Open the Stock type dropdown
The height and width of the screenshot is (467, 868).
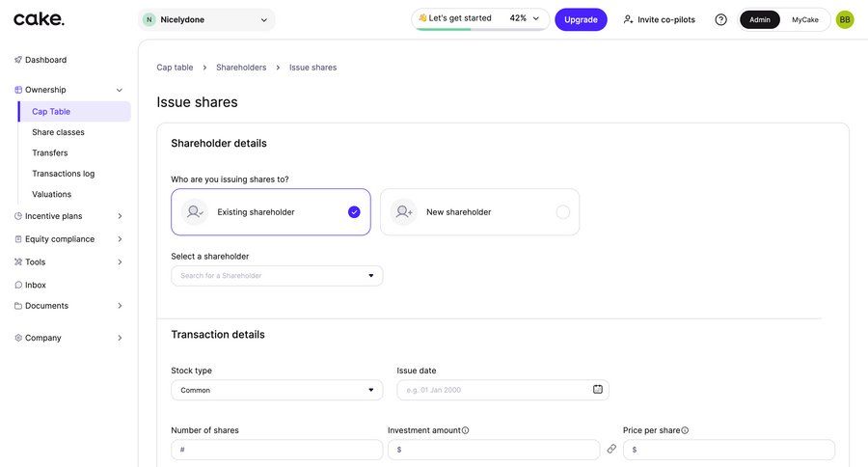click(x=277, y=390)
